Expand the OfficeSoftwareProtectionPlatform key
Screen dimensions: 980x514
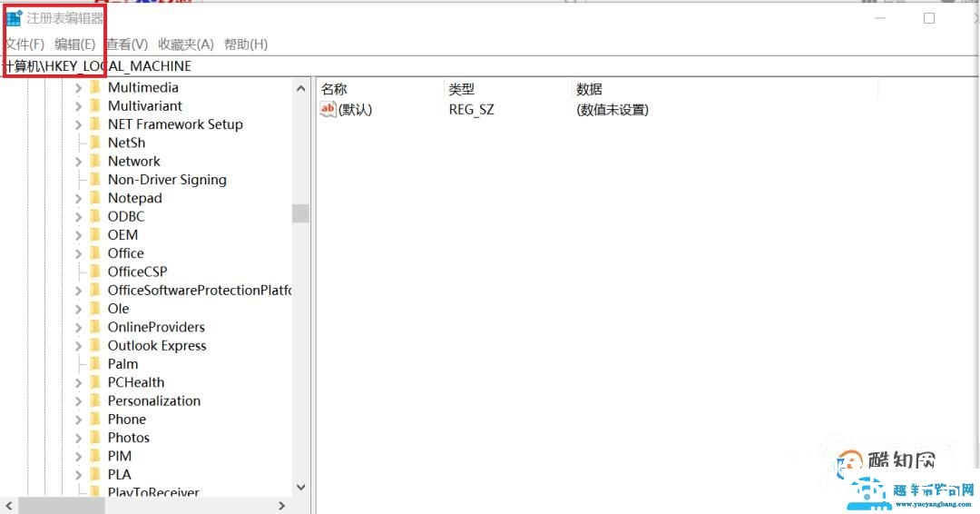(x=79, y=291)
